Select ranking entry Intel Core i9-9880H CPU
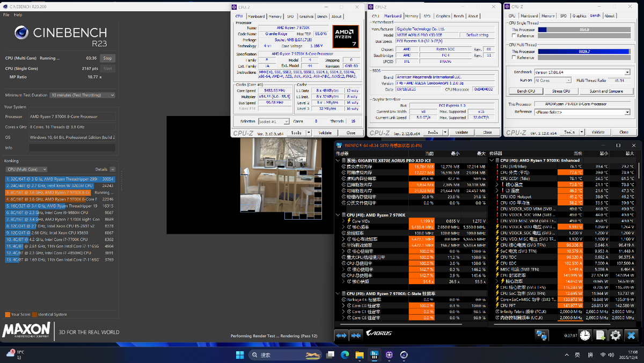The width and height of the screenshot is (644, 363). (59, 213)
